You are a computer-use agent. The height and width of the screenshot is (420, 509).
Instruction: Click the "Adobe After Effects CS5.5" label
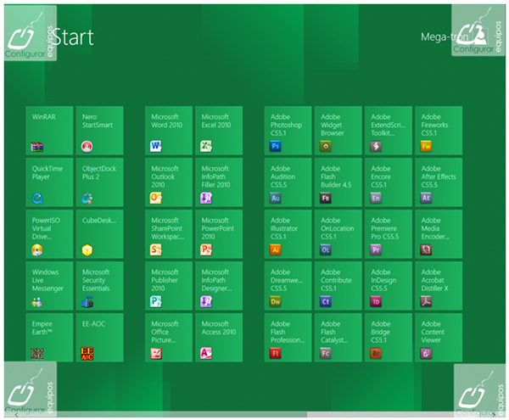(x=439, y=176)
